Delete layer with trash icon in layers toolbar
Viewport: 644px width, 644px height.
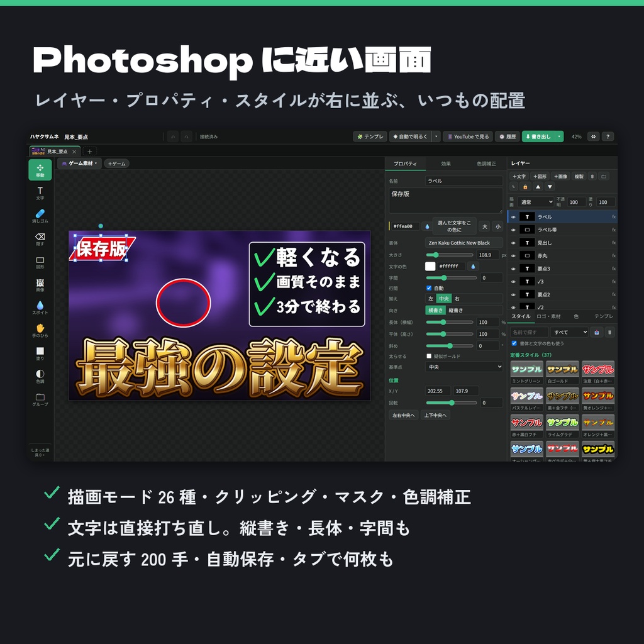592,176
